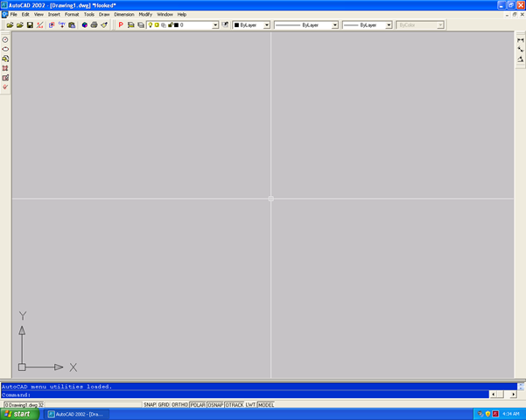The height and width of the screenshot is (420, 526).
Task: Open the Dimension menu
Action: click(x=123, y=14)
